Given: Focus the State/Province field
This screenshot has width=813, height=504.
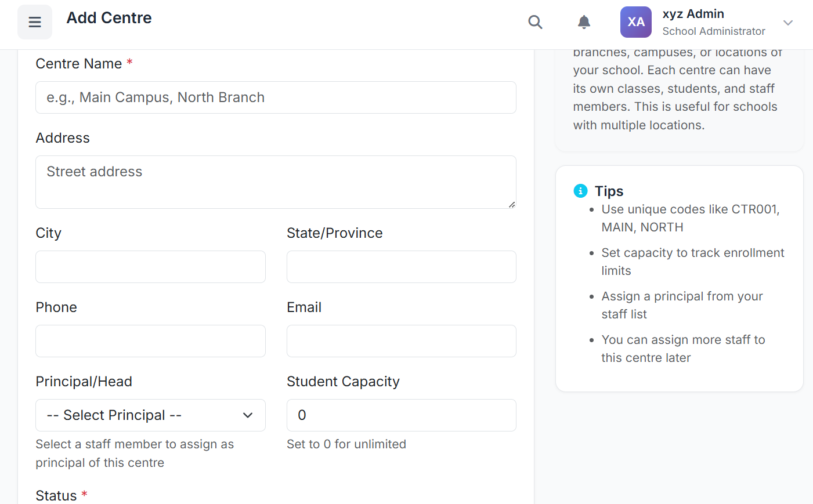Looking at the screenshot, I should [401, 267].
